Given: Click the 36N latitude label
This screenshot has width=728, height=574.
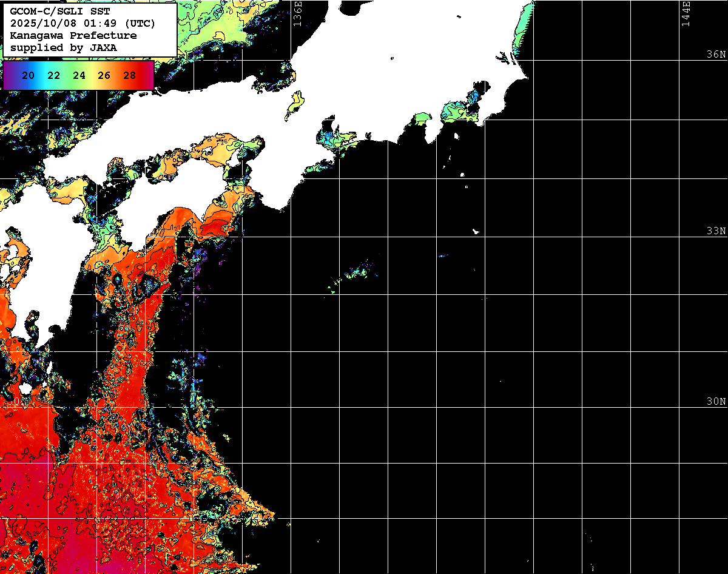Looking at the screenshot, I should tap(716, 55).
